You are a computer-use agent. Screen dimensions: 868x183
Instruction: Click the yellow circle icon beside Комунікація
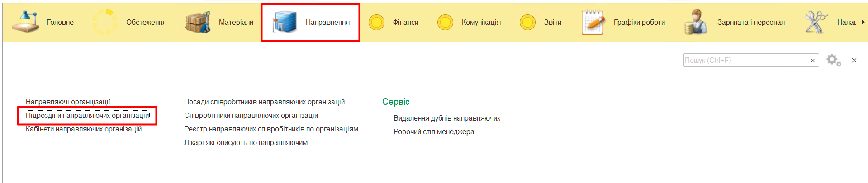(x=445, y=22)
